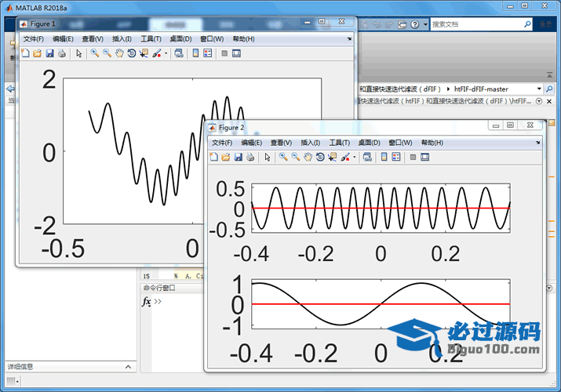This screenshot has width=561, height=392.
Task: Open current folder path dropdown arrow
Action: (x=539, y=89)
